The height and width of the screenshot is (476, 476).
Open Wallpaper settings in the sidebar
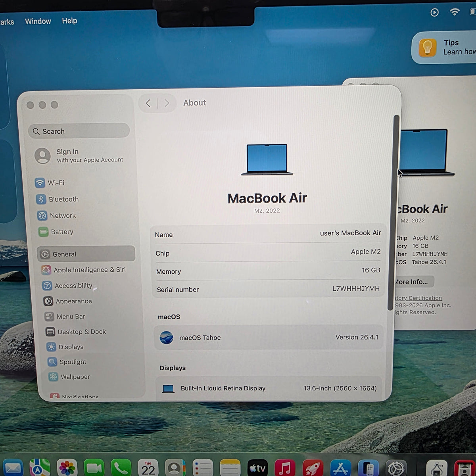pyautogui.click(x=69, y=377)
